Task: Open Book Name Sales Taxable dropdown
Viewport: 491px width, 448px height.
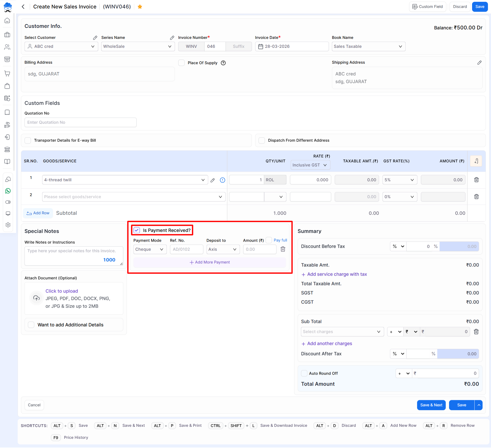Action: coord(368,47)
